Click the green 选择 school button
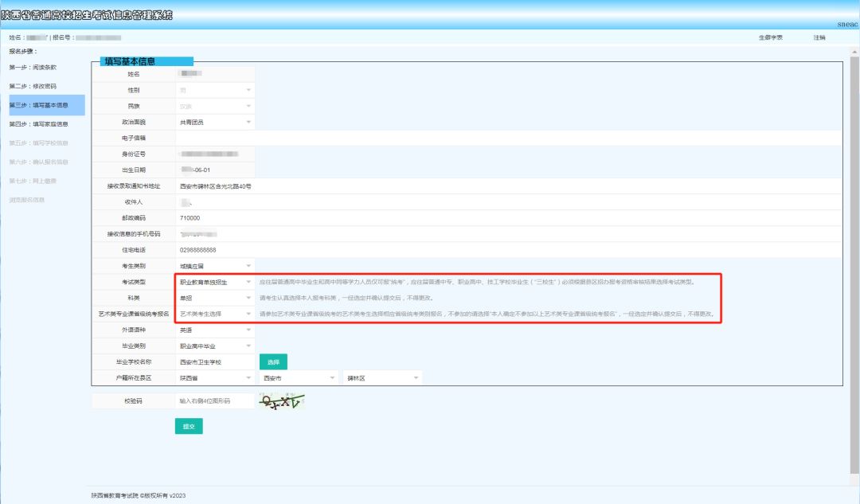860x504 pixels. [x=273, y=362]
